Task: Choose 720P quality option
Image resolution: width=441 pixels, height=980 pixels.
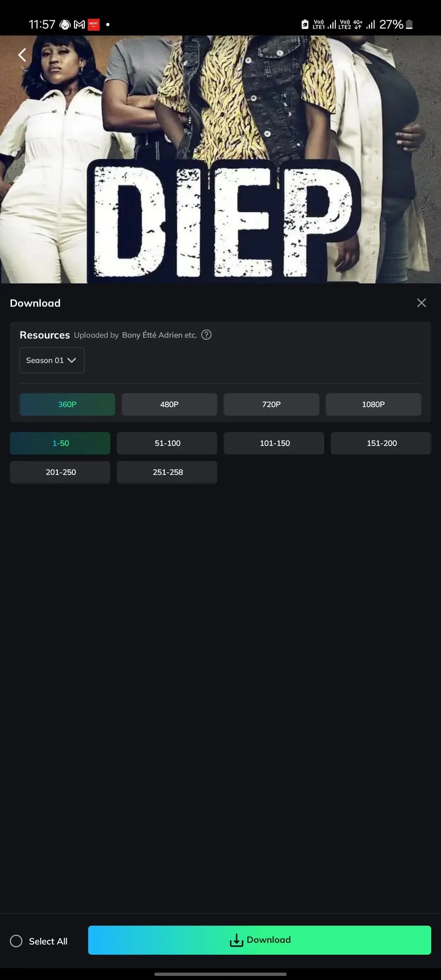Action: point(272,404)
